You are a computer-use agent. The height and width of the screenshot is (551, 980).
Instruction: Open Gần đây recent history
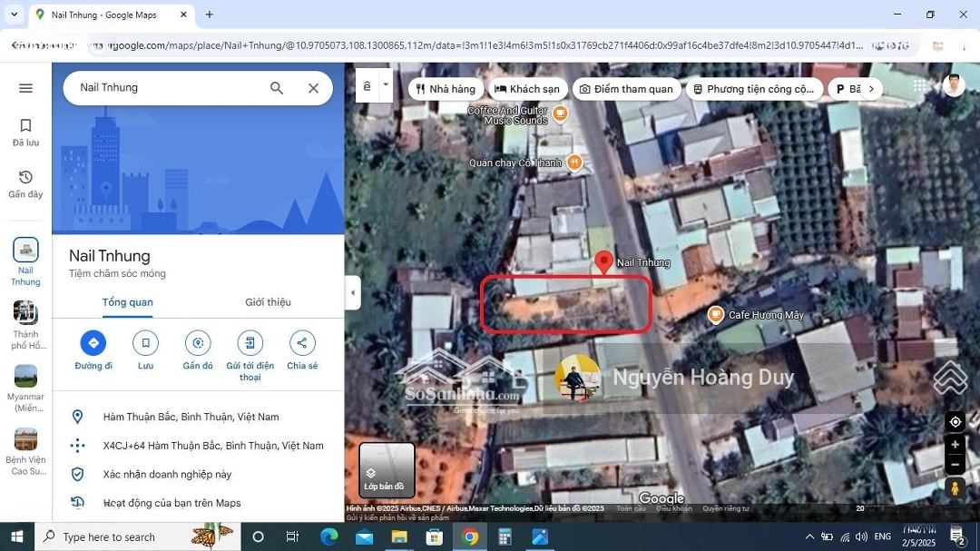tap(25, 183)
